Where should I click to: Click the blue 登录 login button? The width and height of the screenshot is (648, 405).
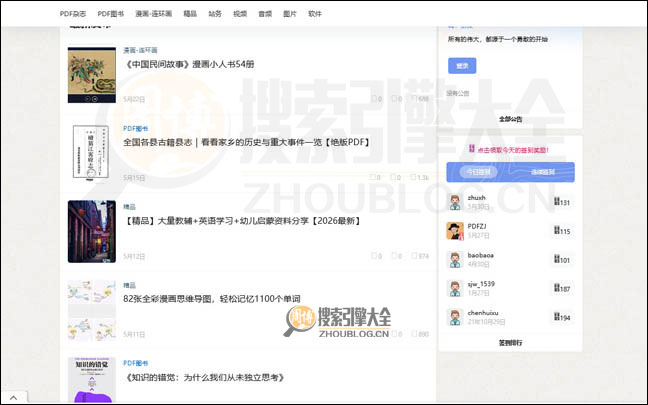pos(462,66)
